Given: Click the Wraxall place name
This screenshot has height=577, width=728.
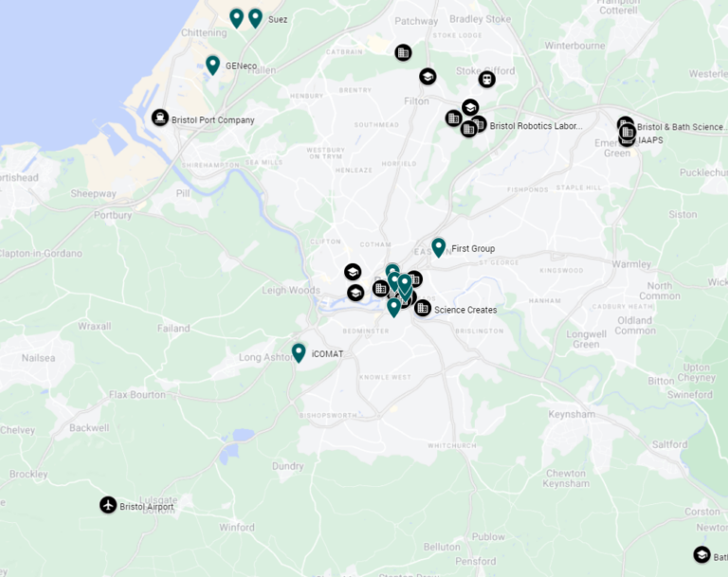Looking at the screenshot, I should pyautogui.click(x=95, y=326).
